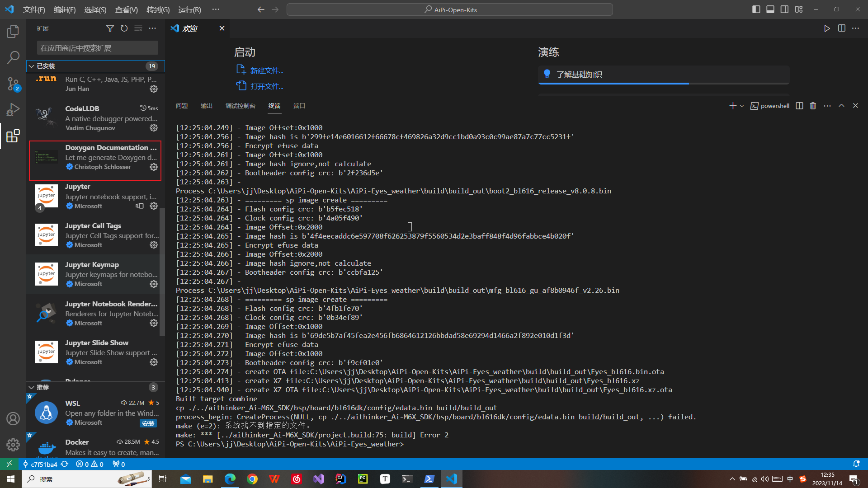The width and height of the screenshot is (868, 488).
Task: Close the 欢迎 welcome tab
Action: 222,28
